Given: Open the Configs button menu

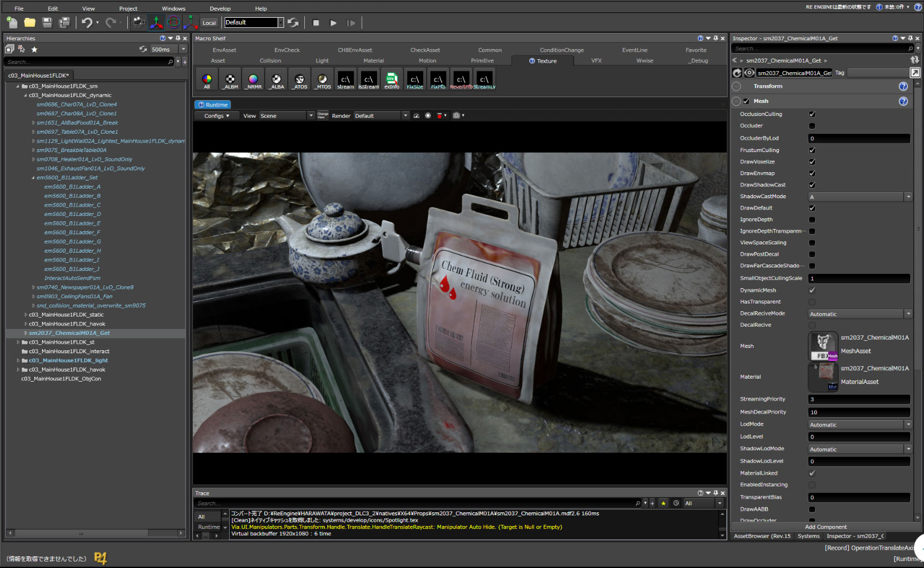Looking at the screenshot, I should click(217, 116).
